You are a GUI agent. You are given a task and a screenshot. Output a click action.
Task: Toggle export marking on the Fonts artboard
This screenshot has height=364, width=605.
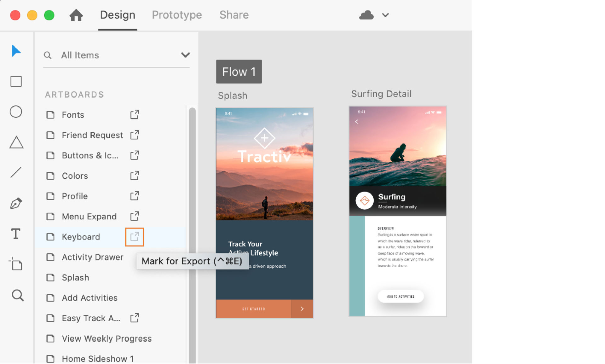pos(134,115)
